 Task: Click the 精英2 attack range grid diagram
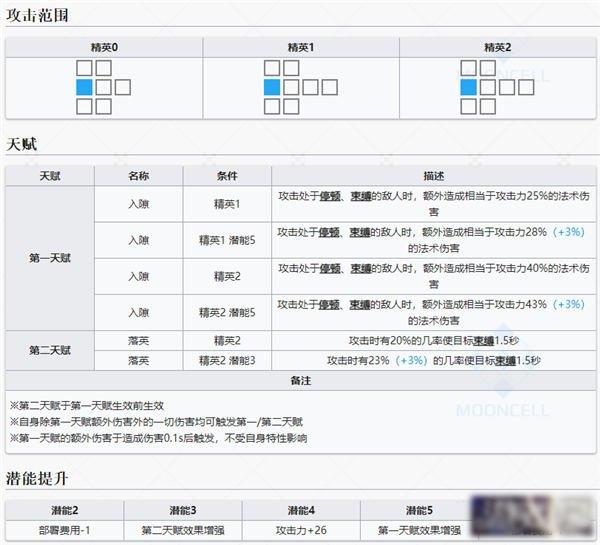tap(497, 87)
